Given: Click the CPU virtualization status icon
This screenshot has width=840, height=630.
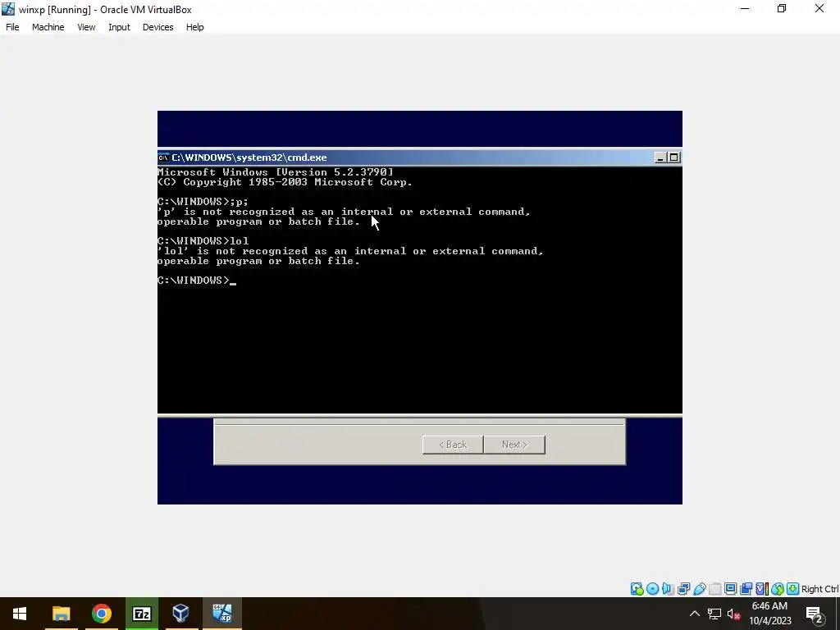Looking at the screenshot, I should click(762, 589).
